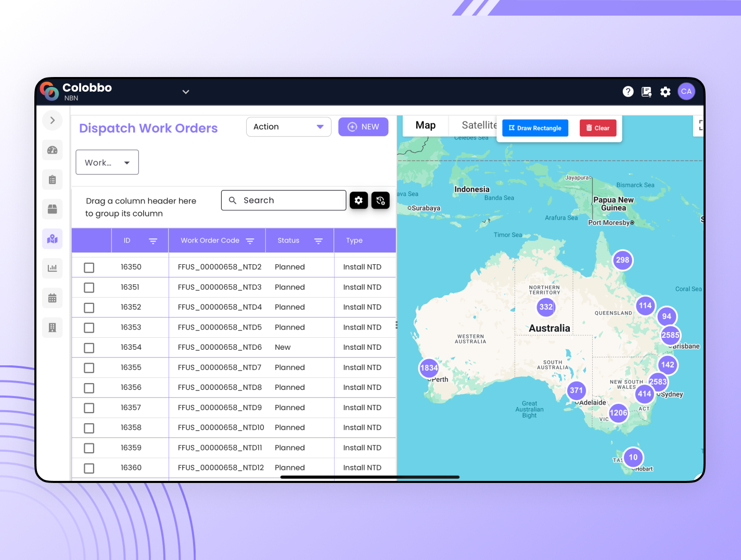Screen dimensions: 741x560
Task: Expand the chevron next to Colobbo NBN
Action: coord(186,92)
